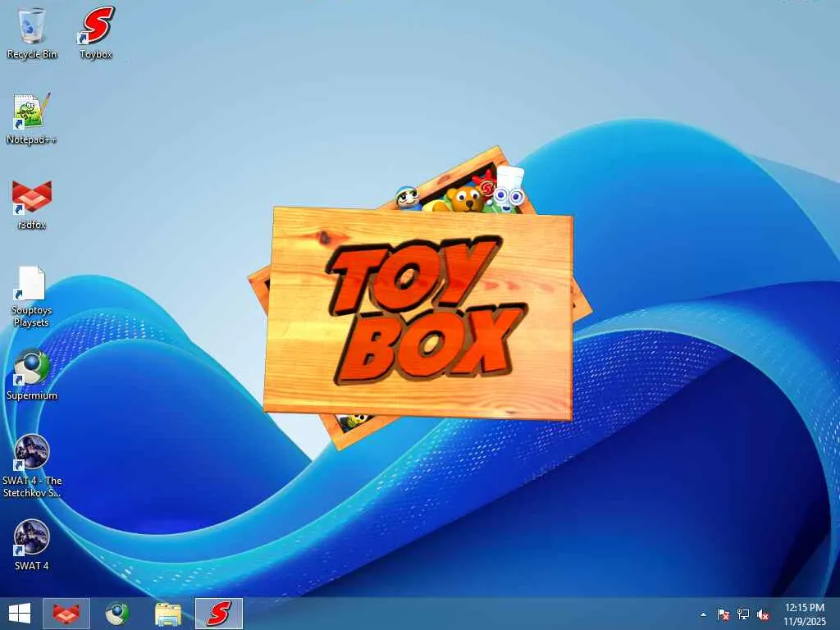Viewport: 840px width, 630px height.
Task: Open SWAT 4 - The Stetchkov Syndicate shortcut
Action: point(32,466)
